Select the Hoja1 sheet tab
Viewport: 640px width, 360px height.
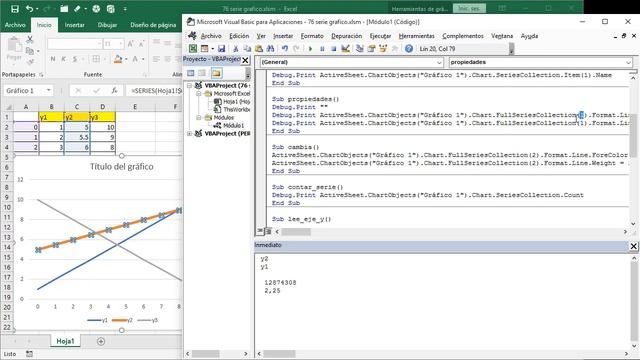point(65,341)
